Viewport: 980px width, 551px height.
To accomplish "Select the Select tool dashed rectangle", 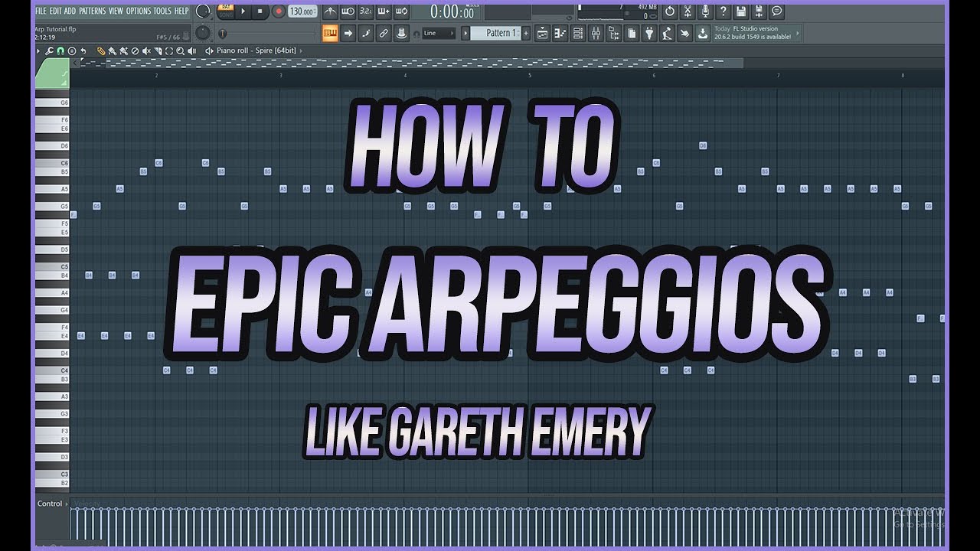I will coord(169,51).
